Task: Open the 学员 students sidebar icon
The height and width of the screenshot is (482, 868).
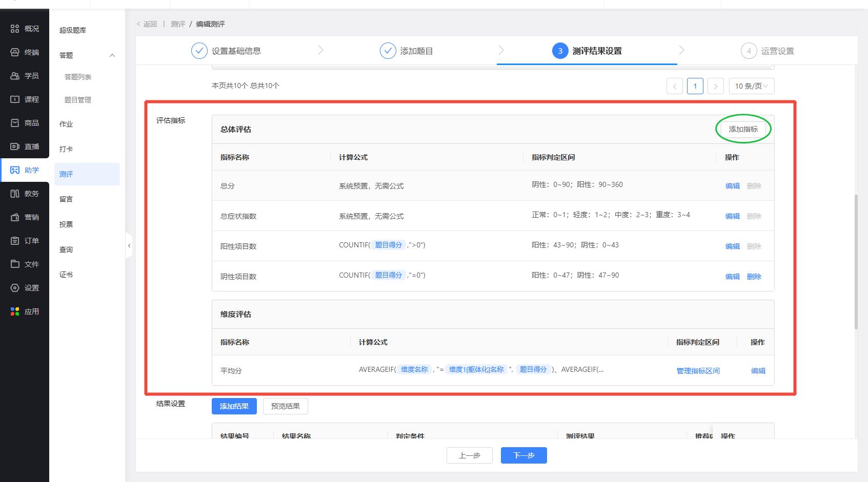Action: click(15, 76)
